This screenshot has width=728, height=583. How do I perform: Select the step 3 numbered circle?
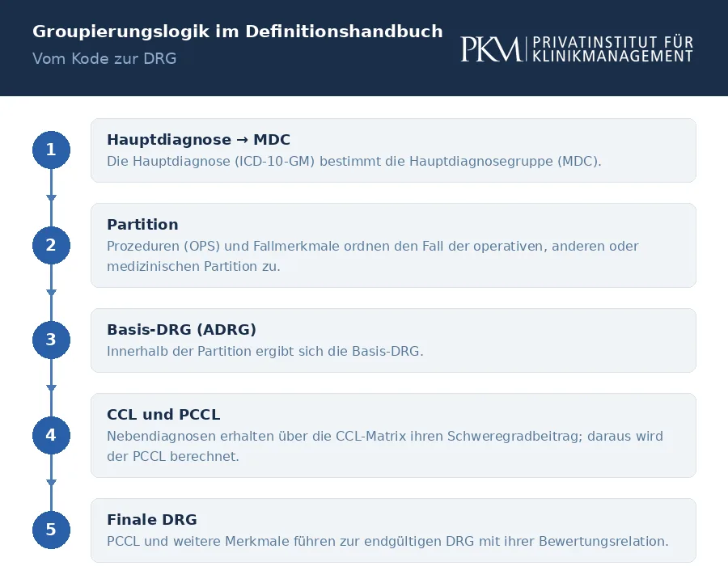tap(51, 340)
